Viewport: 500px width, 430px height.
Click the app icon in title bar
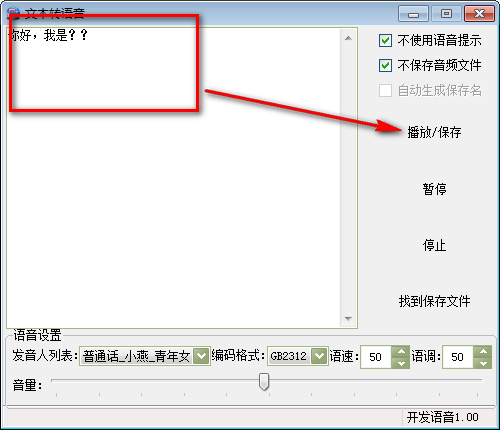[13, 13]
